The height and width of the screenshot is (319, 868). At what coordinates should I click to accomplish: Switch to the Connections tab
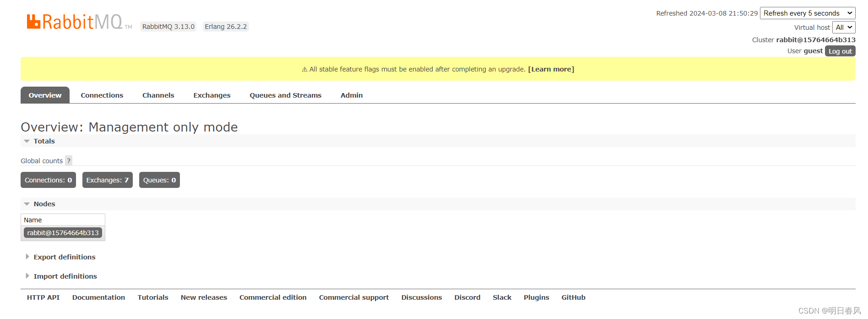[102, 95]
